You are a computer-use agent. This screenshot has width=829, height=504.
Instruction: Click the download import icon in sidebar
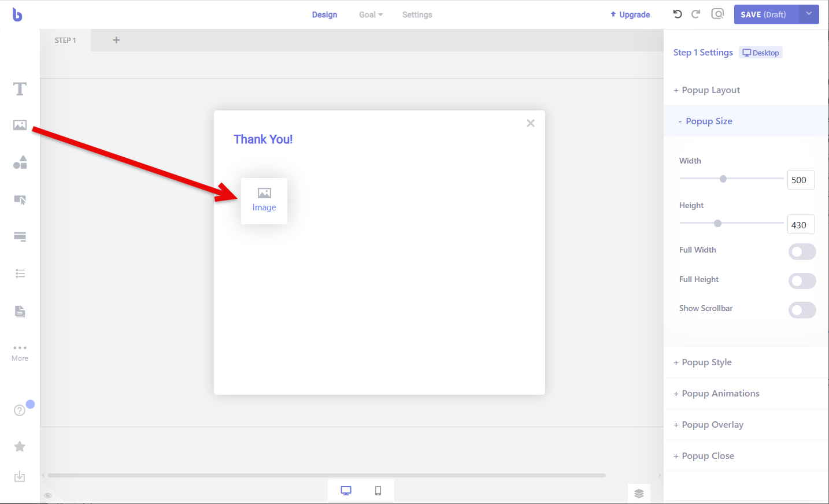coord(20,477)
